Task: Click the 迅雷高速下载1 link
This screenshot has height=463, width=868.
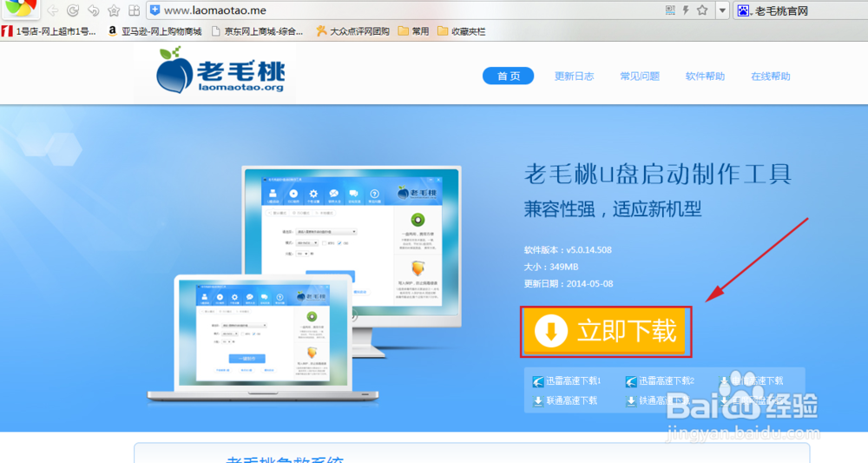Action: coord(567,381)
